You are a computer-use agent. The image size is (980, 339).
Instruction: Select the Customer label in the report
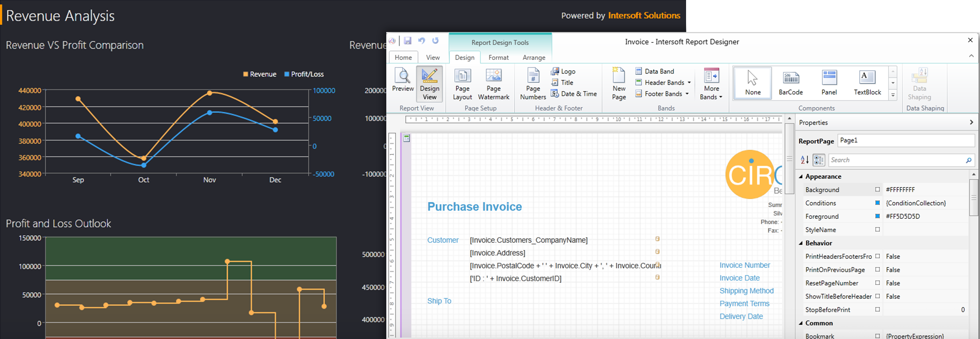click(x=443, y=240)
